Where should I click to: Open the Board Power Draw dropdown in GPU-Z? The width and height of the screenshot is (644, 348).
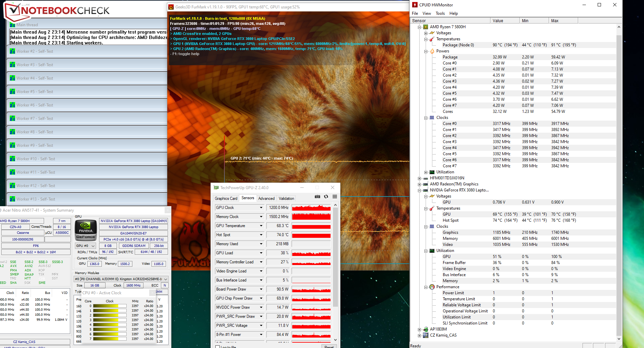pyautogui.click(x=261, y=289)
